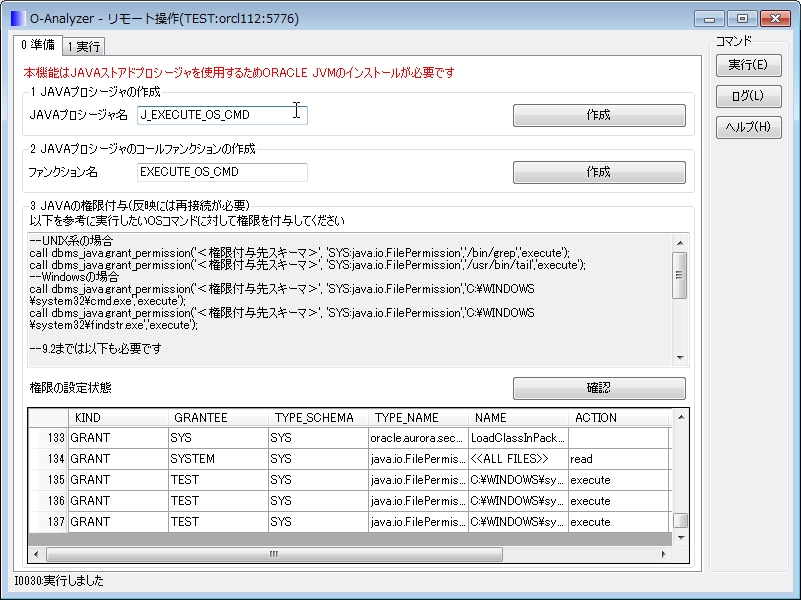The height and width of the screenshot is (600, 801).
Task: Click the sample text area scroll-down arrow
Action: [680, 357]
